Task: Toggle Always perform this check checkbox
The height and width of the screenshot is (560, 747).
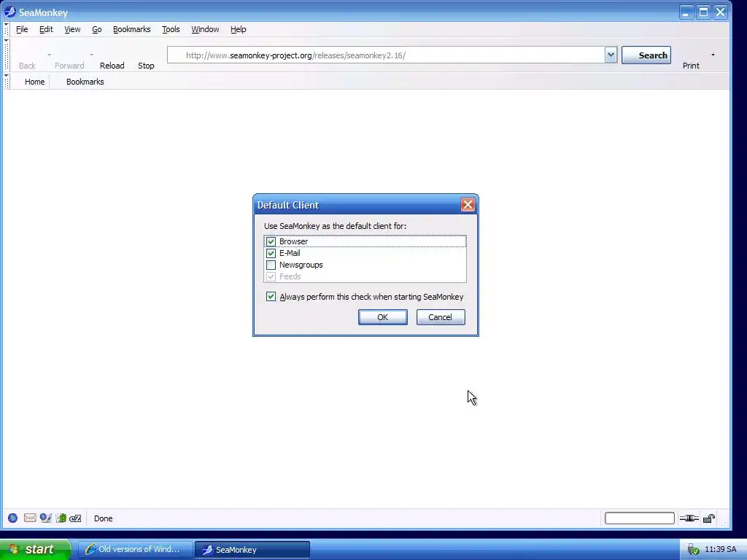Action: [x=271, y=297]
